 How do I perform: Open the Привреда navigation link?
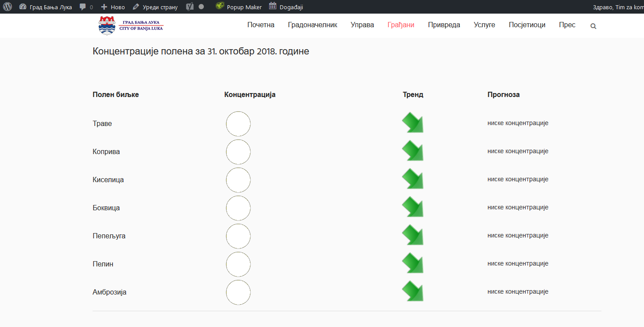coord(444,25)
